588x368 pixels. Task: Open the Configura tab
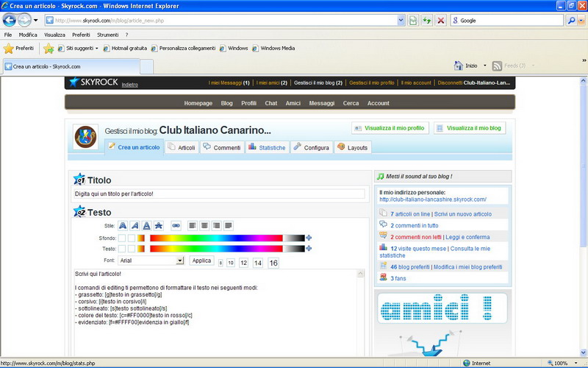pos(312,147)
